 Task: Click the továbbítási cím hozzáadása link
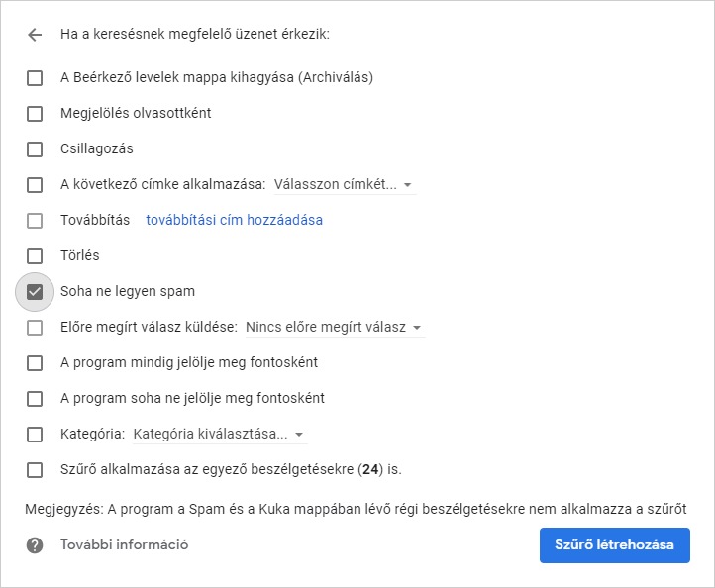click(234, 220)
